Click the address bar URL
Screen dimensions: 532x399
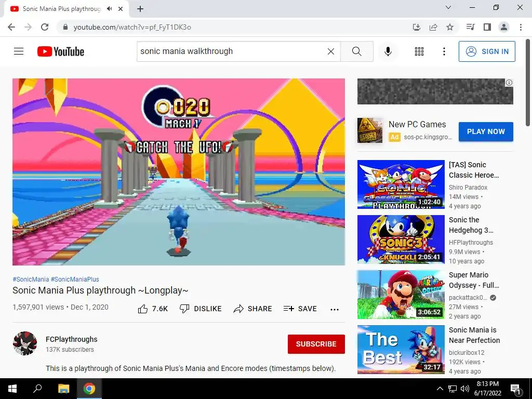pos(132,27)
